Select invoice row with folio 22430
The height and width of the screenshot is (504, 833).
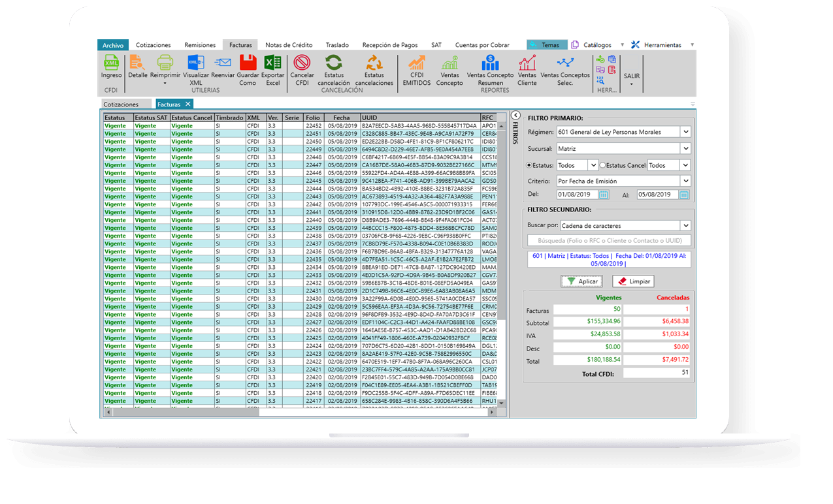301,298
